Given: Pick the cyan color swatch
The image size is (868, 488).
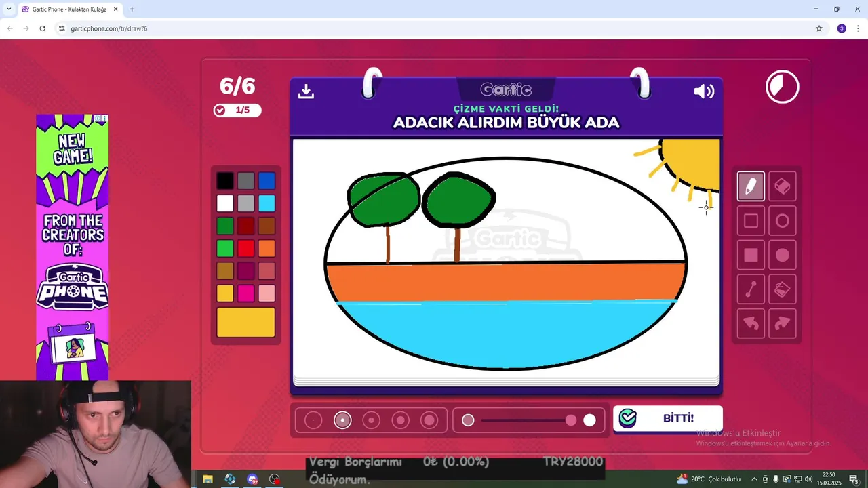Looking at the screenshot, I should tap(267, 203).
